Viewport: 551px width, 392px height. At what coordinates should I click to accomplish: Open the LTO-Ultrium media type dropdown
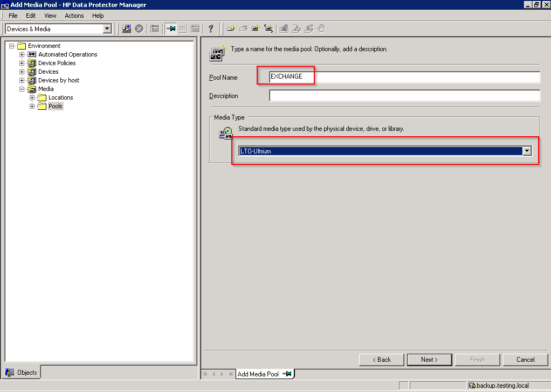pos(527,151)
